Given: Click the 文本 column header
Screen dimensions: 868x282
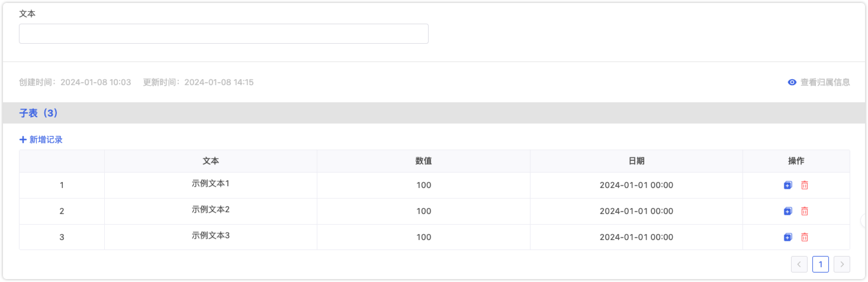Looking at the screenshot, I should 211,161.
